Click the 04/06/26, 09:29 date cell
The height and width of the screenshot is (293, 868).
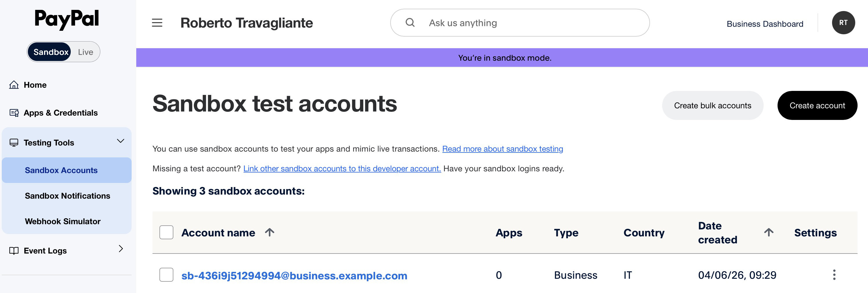click(737, 275)
